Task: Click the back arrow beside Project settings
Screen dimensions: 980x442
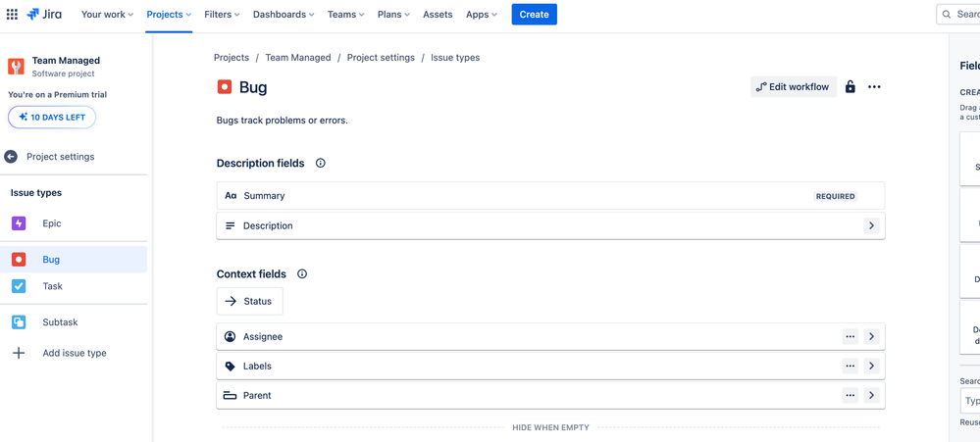Action: click(11, 157)
